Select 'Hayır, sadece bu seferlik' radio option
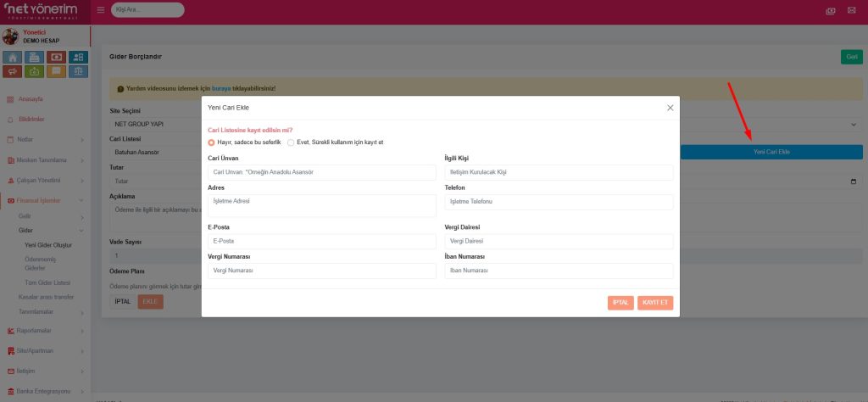 pyautogui.click(x=211, y=142)
